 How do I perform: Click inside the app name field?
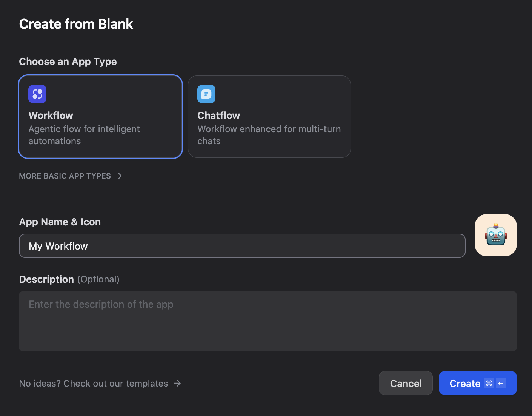click(x=241, y=246)
